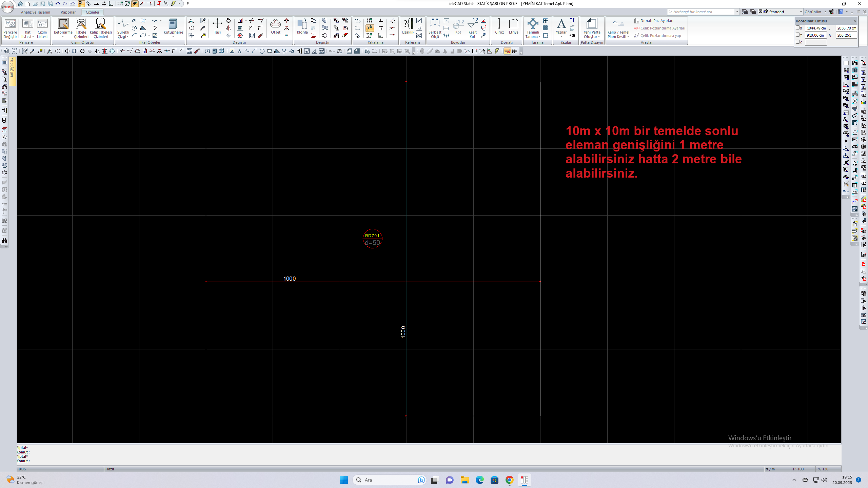This screenshot has height=488, width=868.
Task: Activate the Taşı move tool
Action: click(217, 26)
